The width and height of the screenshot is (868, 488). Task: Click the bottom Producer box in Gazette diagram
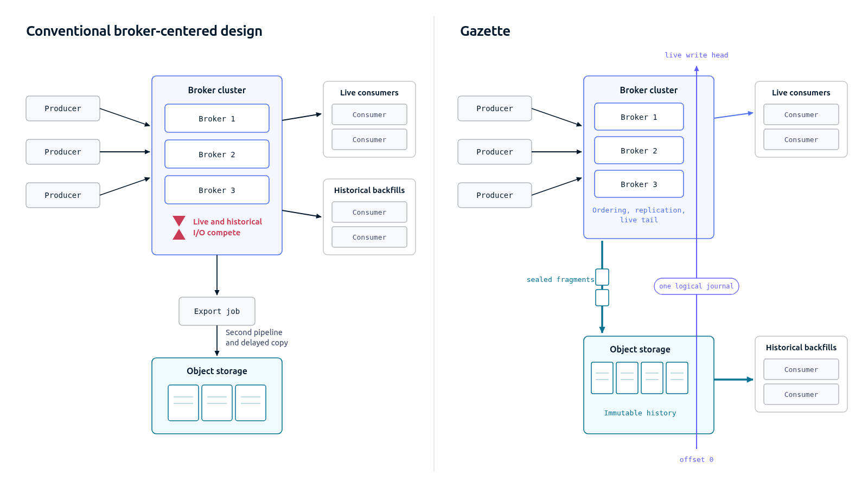(495, 195)
